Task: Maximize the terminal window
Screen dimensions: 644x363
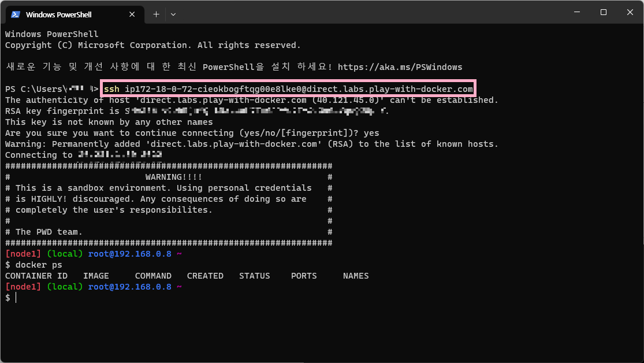Action: 604,12
